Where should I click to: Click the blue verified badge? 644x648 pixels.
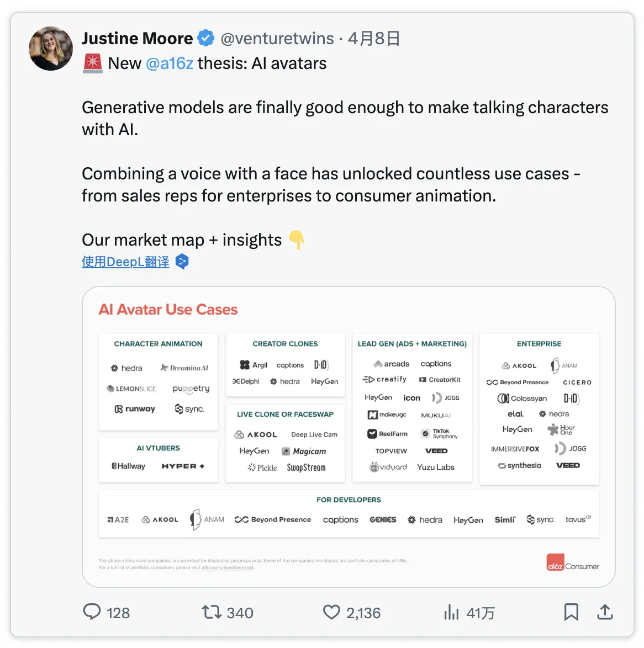point(206,38)
